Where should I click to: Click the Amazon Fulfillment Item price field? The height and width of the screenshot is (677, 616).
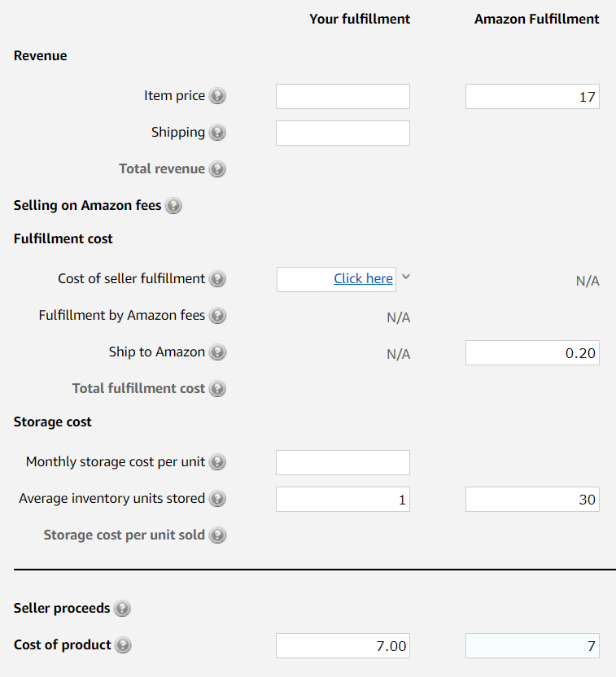pos(532,97)
